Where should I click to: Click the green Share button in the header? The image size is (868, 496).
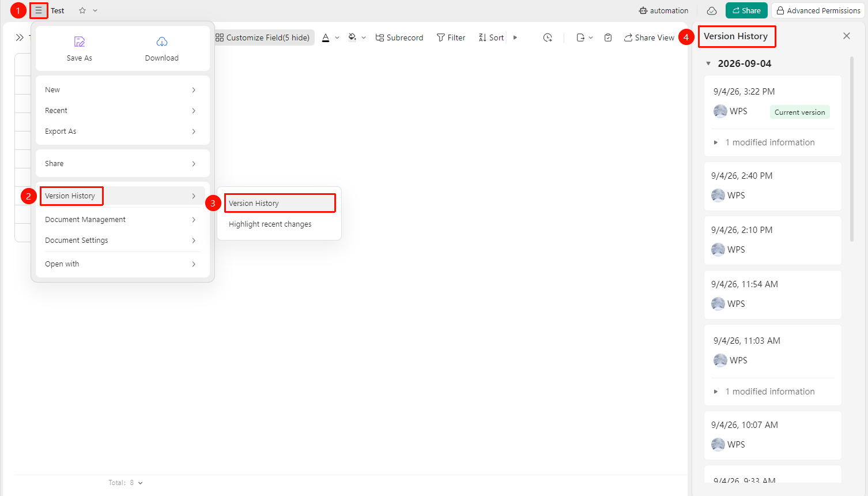[x=746, y=10]
